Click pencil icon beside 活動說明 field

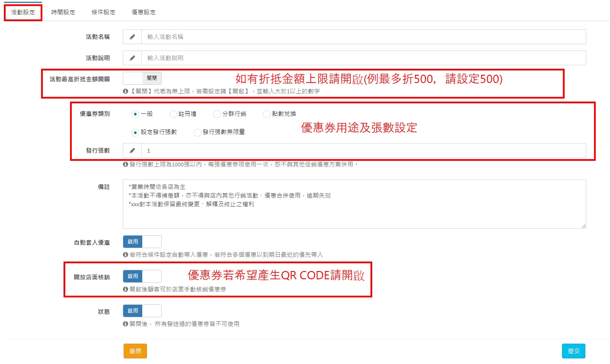132,58
